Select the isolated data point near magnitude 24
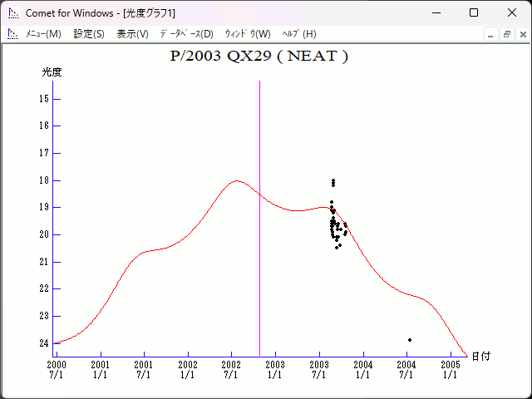This screenshot has height=399, width=532. (x=410, y=340)
